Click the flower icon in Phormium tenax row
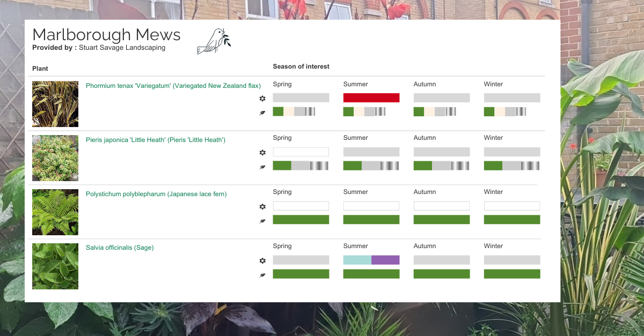 262,99
